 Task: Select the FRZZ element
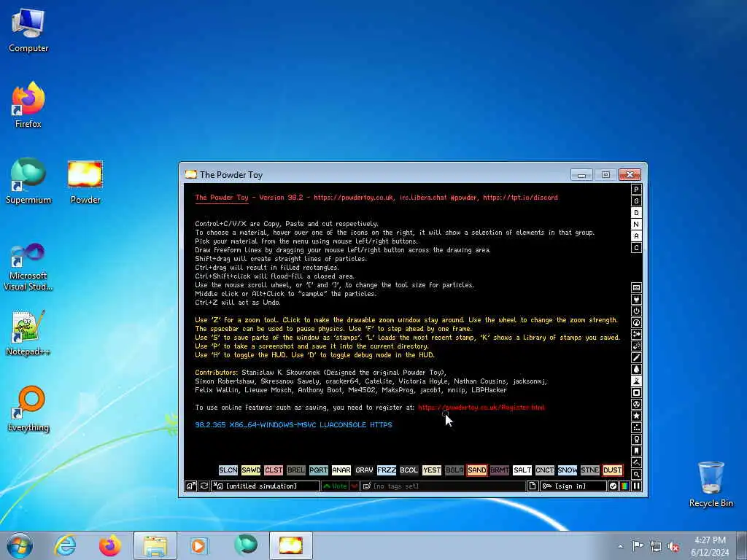click(x=387, y=470)
